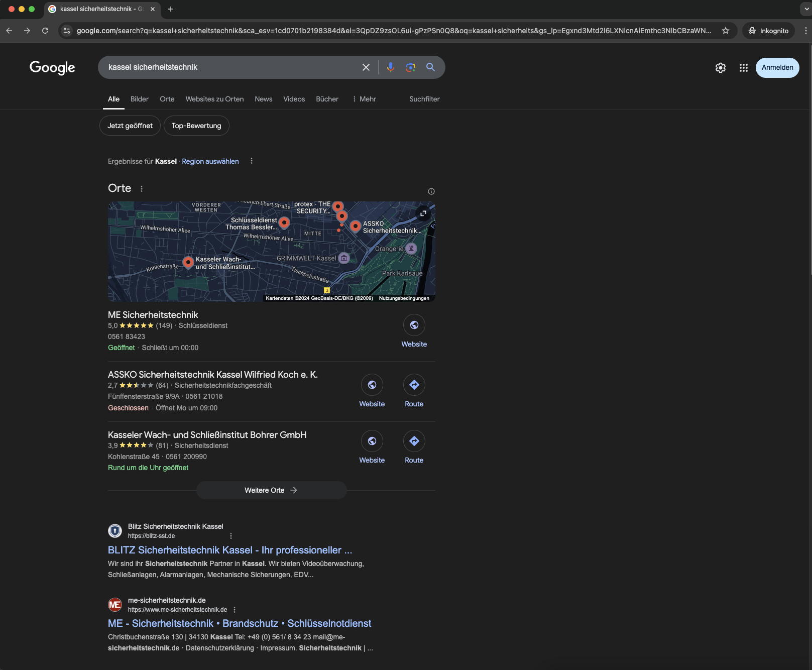812x670 pixels.
Task: Submit search using magnifying glass icon
Action: [x=431, y=67]
